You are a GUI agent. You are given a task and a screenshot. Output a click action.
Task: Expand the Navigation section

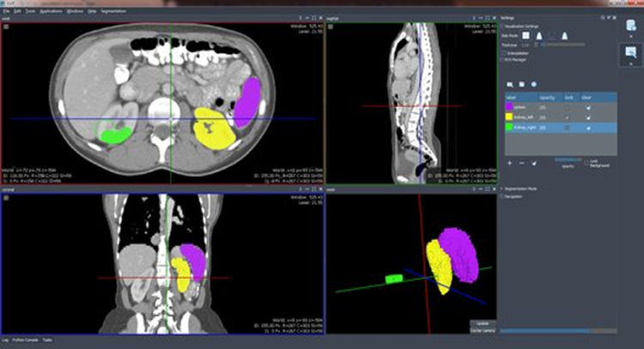click(503, 197)
